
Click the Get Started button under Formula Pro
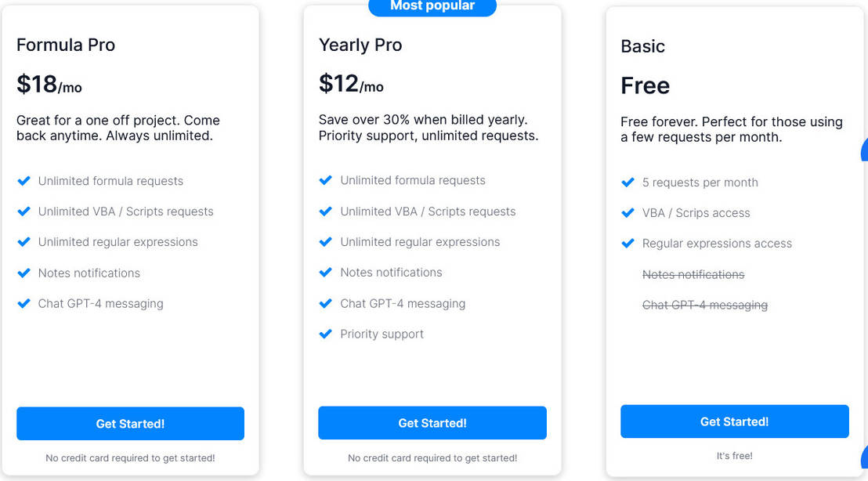pos(130,423)
